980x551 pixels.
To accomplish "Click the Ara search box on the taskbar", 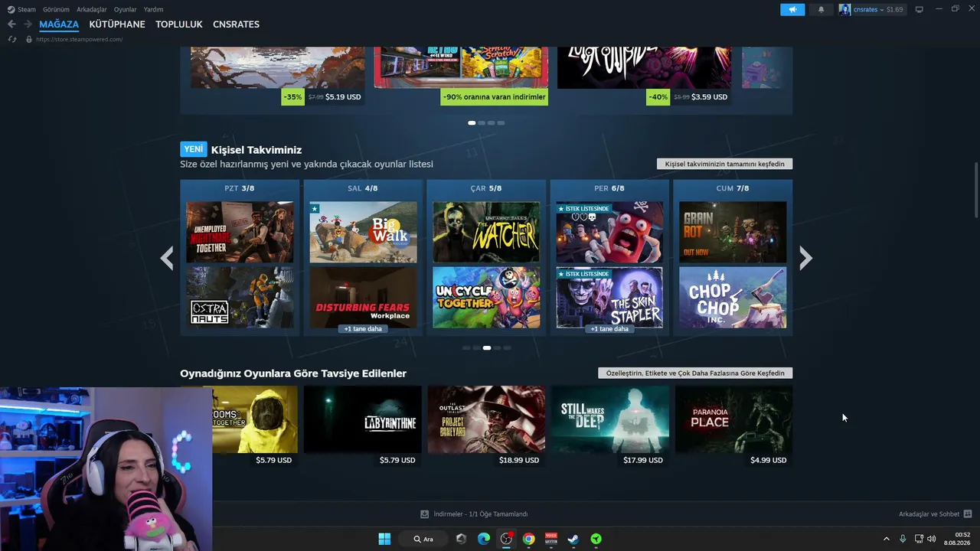I will (x=423, y=539).
